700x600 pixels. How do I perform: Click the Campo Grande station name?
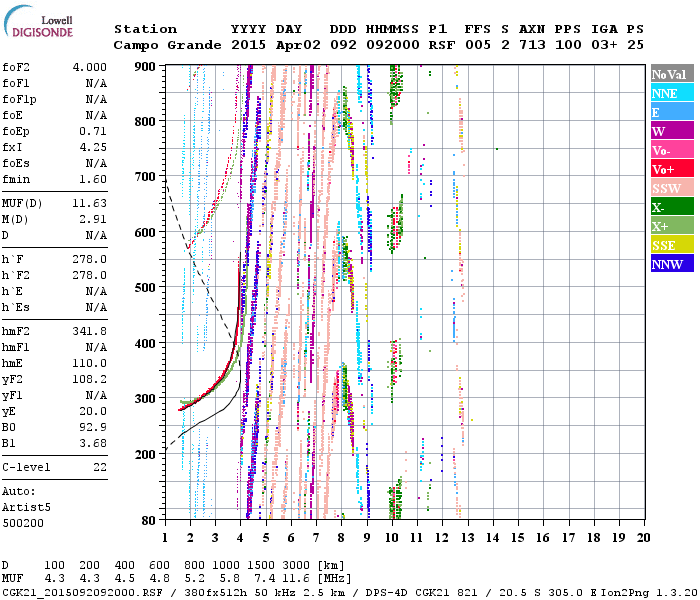pos(167,45)
